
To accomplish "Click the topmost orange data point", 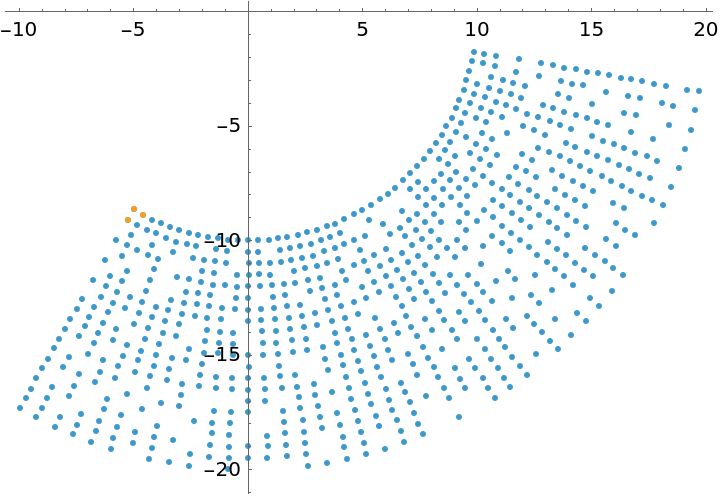I will [134, 209].
